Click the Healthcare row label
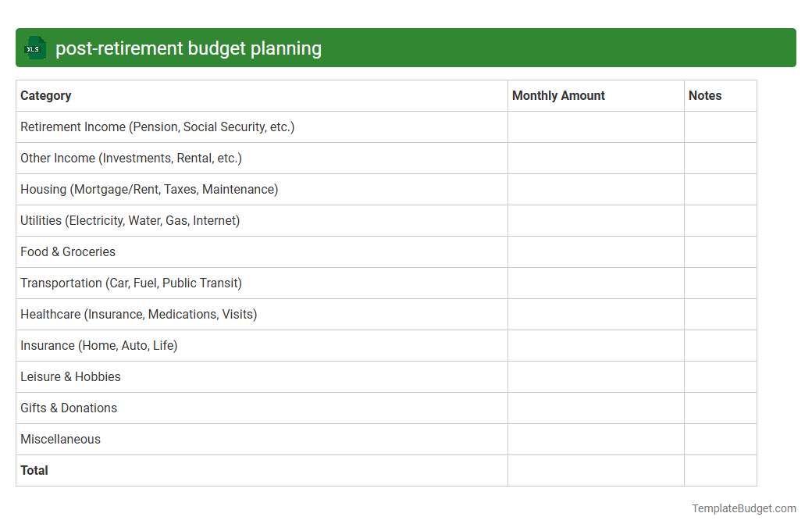This screenshot has height=531, width=812. (139, 314)
